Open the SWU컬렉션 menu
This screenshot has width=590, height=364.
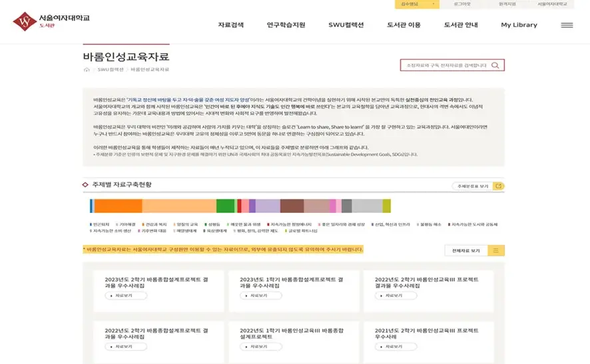[346, 25]
